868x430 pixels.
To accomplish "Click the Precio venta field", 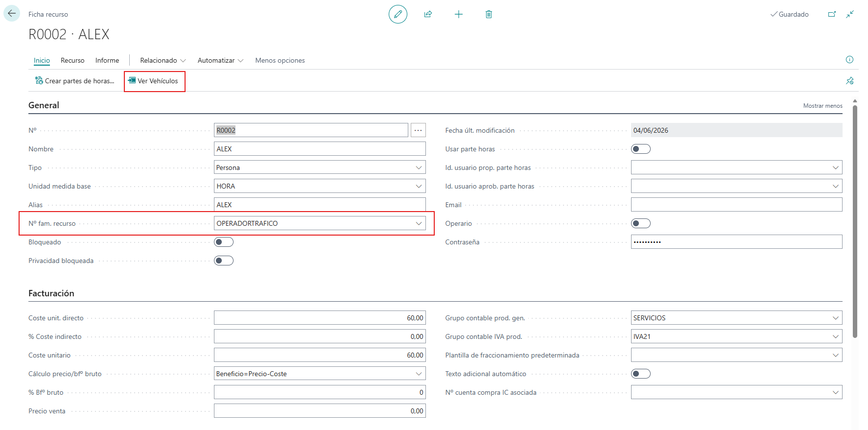I will click(320, 411).
